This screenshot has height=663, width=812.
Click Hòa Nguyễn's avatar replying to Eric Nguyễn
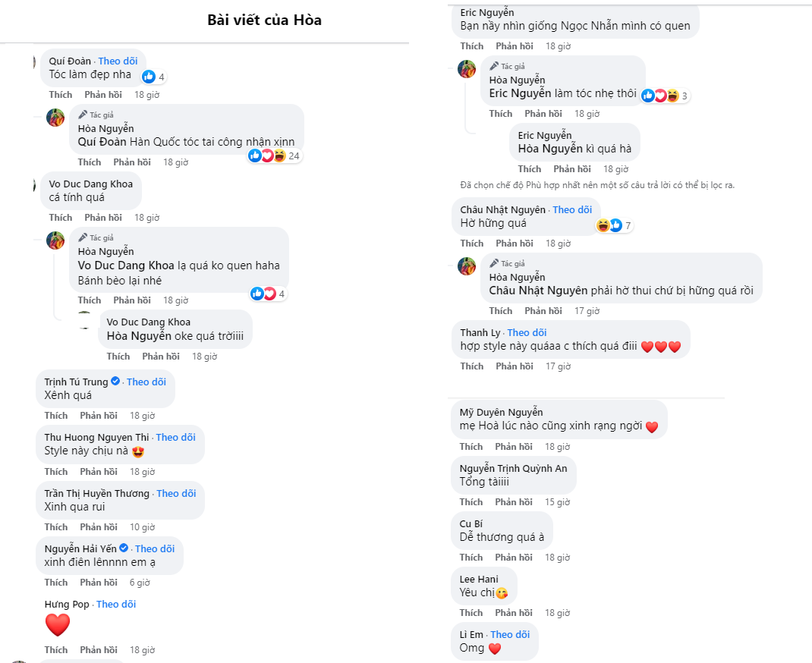[467, 69]
